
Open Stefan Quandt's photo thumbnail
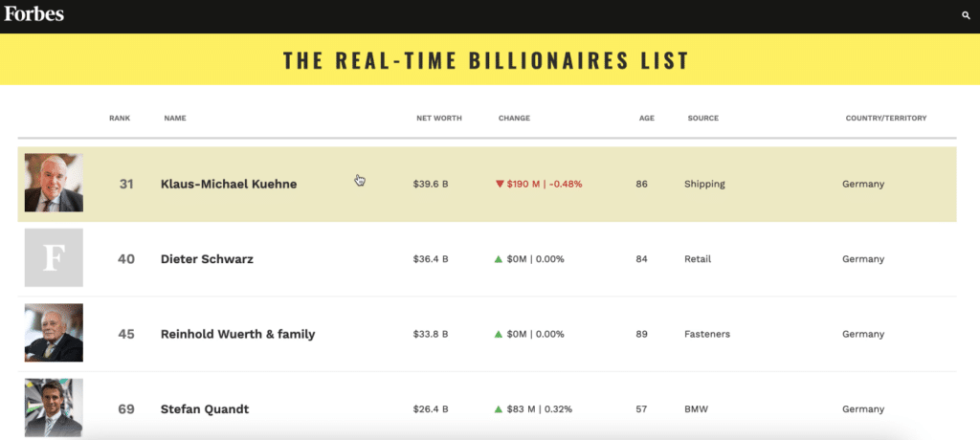coord(54,407)
